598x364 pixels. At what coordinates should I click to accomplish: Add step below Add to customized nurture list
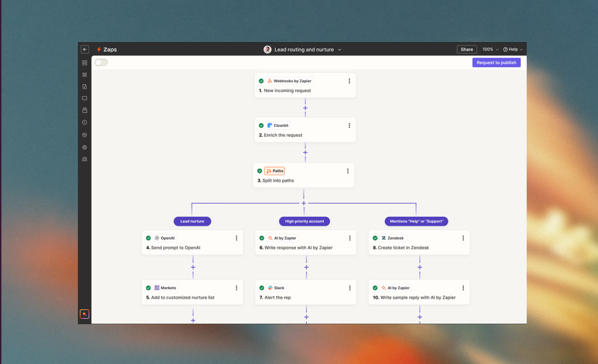click(193, 320)
